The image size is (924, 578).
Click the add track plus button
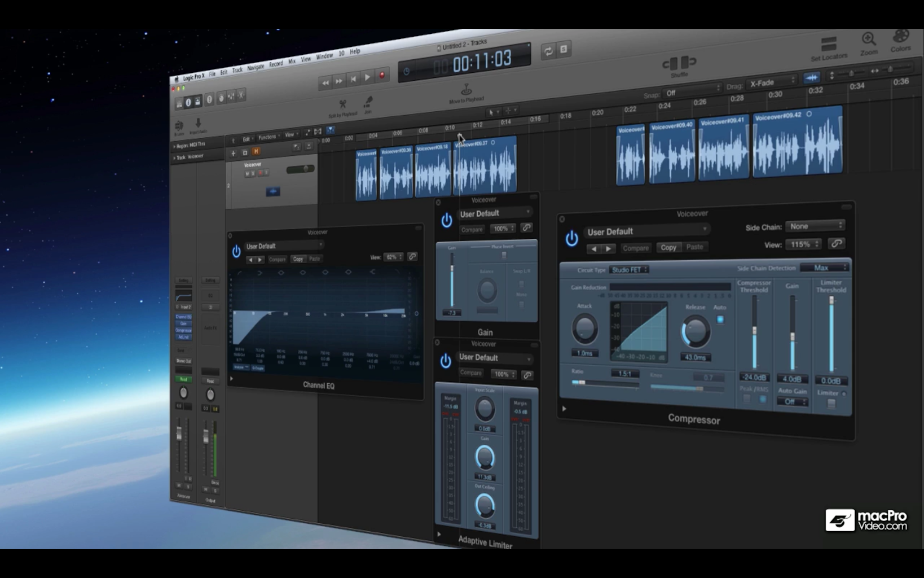(x=233, y=153)
